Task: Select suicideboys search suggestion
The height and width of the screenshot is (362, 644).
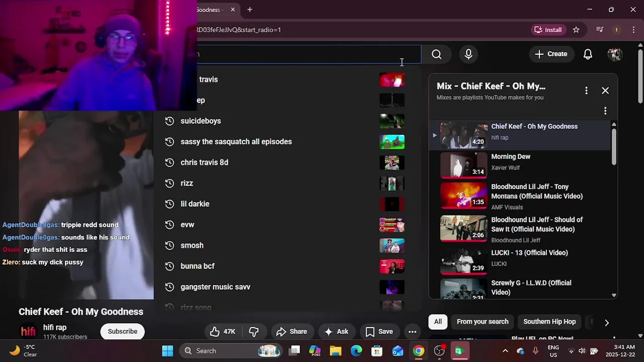Action: (x=284, y=121)
